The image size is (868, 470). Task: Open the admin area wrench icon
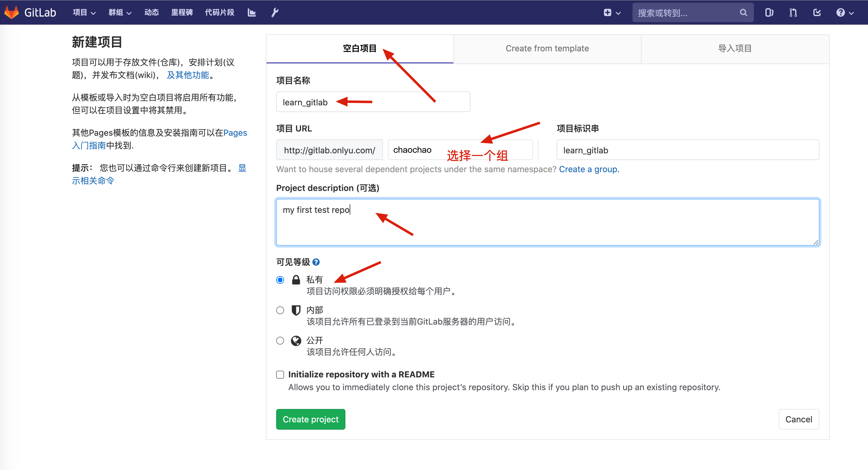pos(275,12)
